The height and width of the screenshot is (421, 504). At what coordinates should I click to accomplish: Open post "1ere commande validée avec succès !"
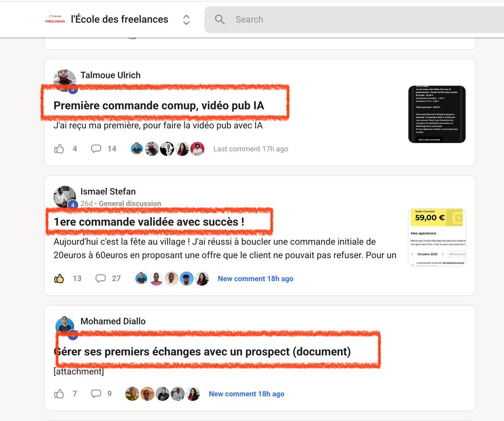point(149,222)
